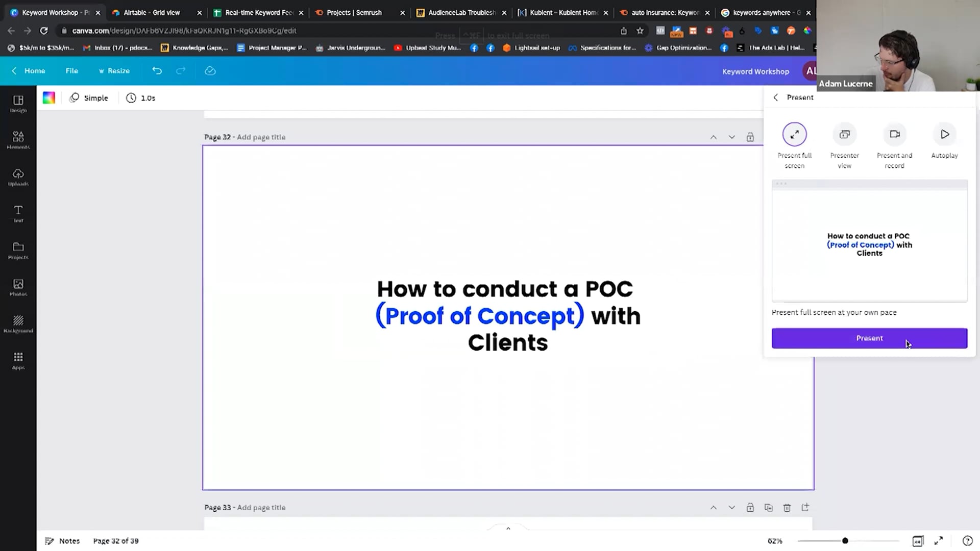This screenshot has height=551, width=980.
Task: Move page 32 down using the chevron
Action: 732,137
